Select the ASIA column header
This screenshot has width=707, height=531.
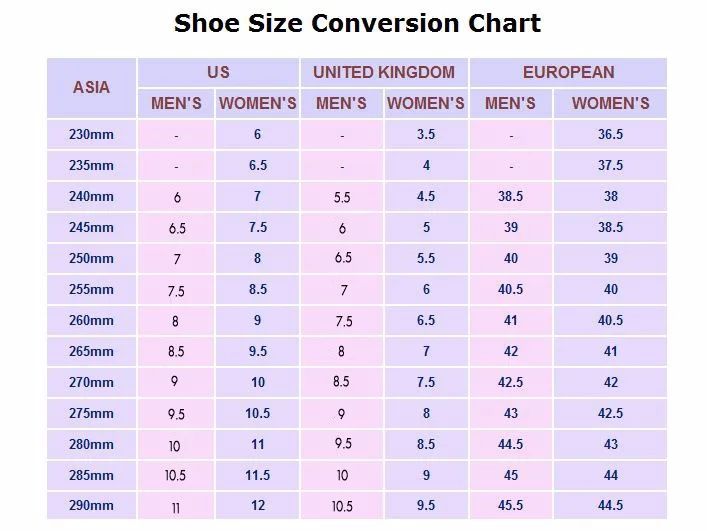91,87
